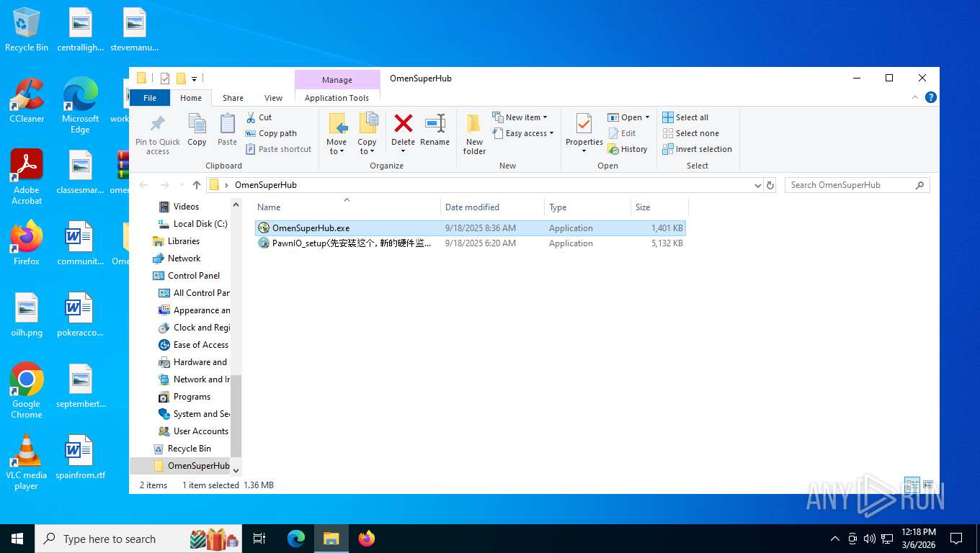Open Libraries in navigation pane
The image size is (980, 553).
tap(176, 241)
